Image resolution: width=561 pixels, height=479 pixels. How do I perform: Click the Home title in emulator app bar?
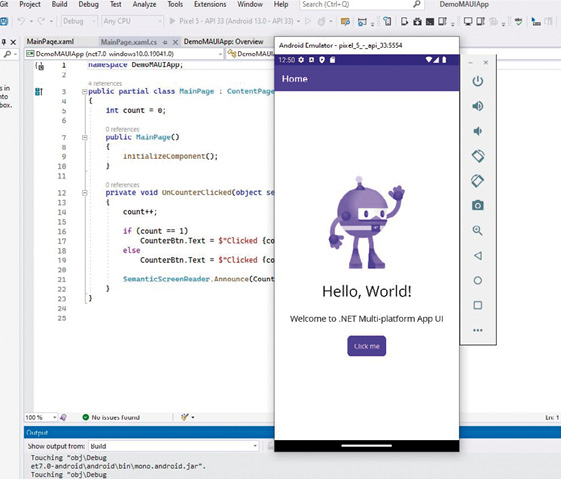click(294, 79)
